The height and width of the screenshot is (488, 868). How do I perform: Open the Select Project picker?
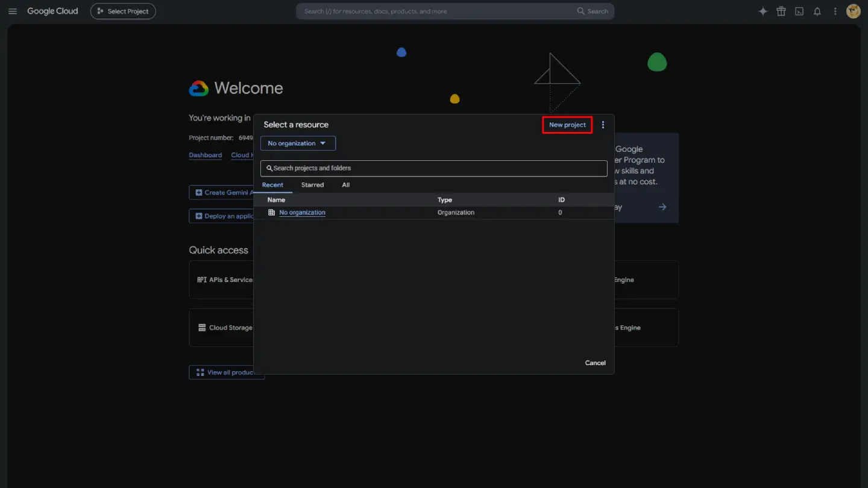123,11
